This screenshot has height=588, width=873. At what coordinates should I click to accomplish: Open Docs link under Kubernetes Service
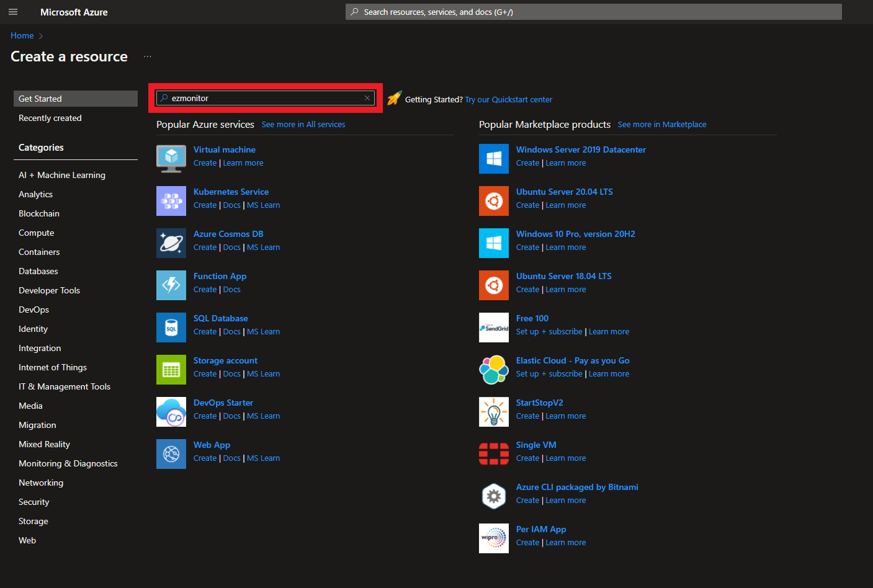tap(231, 205)
